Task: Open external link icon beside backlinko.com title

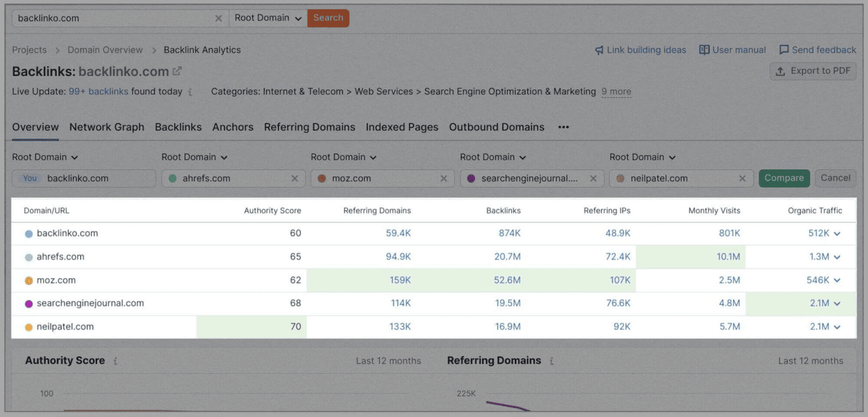Action: (177, 71)
